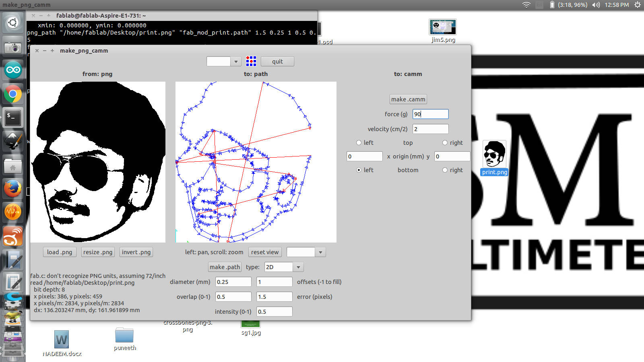Screen dimensions: 644x362
Task: Open the sound volume indicator
Action: point(596,5)
